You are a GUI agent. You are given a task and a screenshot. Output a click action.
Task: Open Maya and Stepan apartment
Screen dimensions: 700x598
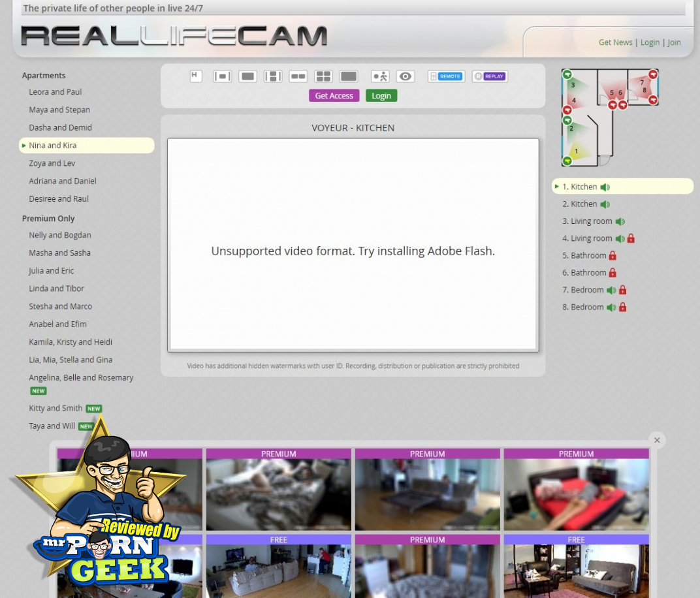pos(59,110)
